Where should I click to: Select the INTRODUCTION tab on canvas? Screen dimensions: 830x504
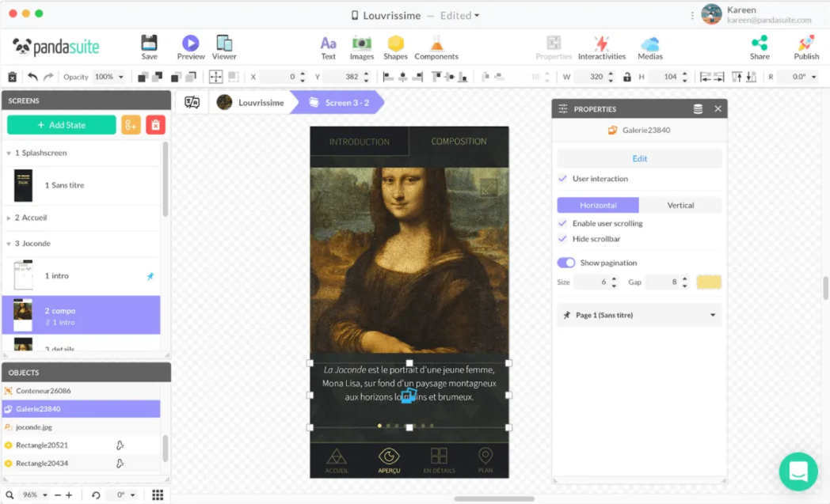pyautogui.click(x=360, y=142)
